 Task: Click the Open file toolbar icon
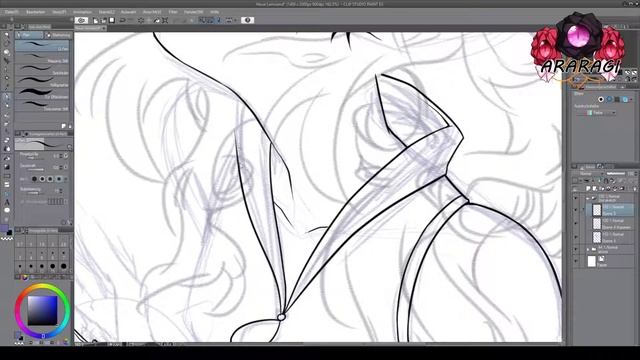click(x=104, y=20)
